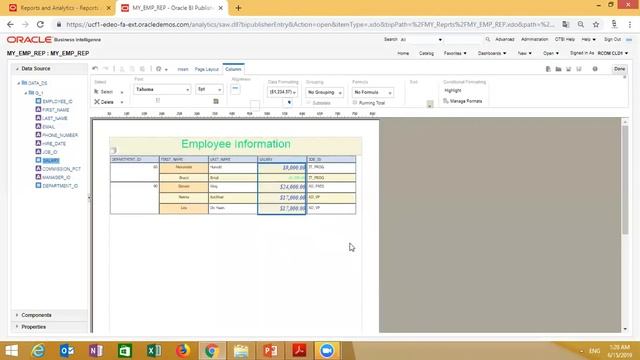Collapse the Data Source panel
640x360 pixels.
(x=17, y=69)
